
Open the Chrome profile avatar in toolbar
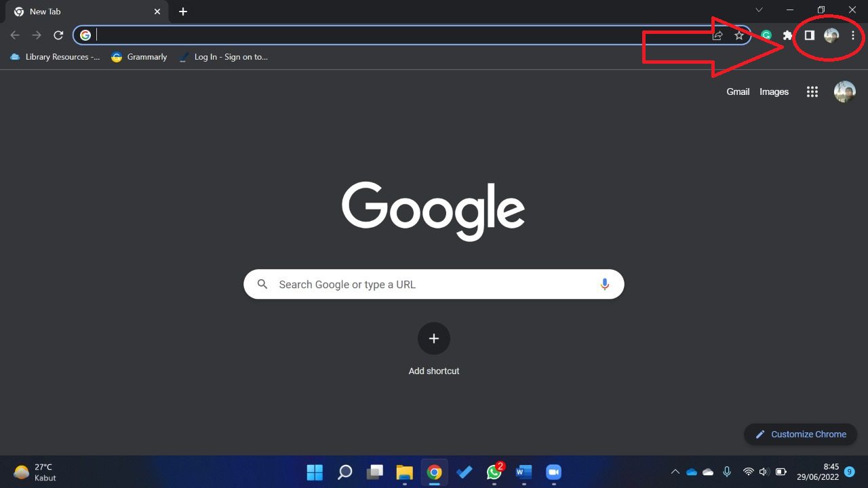tap(831, 35)
